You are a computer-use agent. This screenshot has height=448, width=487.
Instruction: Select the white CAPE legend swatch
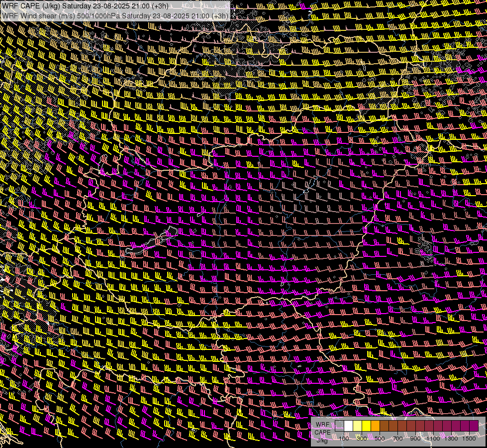tap(349, 426)
